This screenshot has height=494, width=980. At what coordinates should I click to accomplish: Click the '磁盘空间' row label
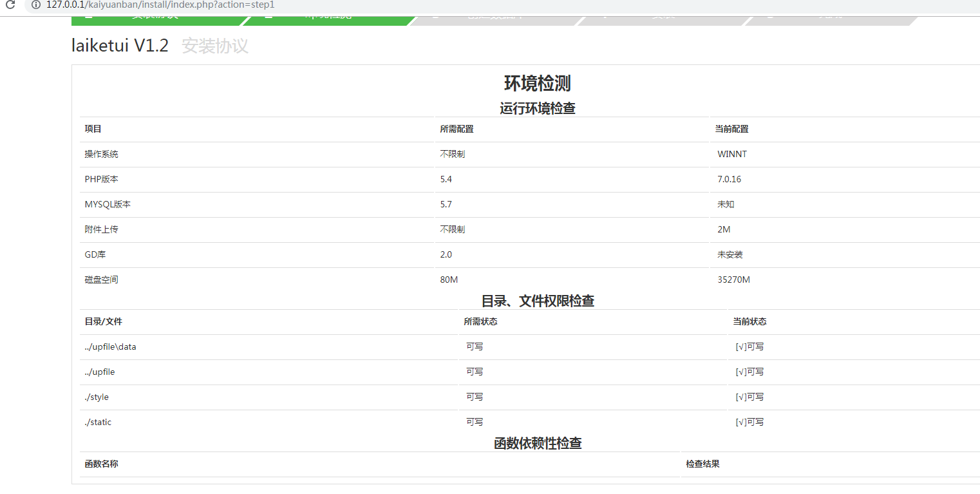click(101, 280)
